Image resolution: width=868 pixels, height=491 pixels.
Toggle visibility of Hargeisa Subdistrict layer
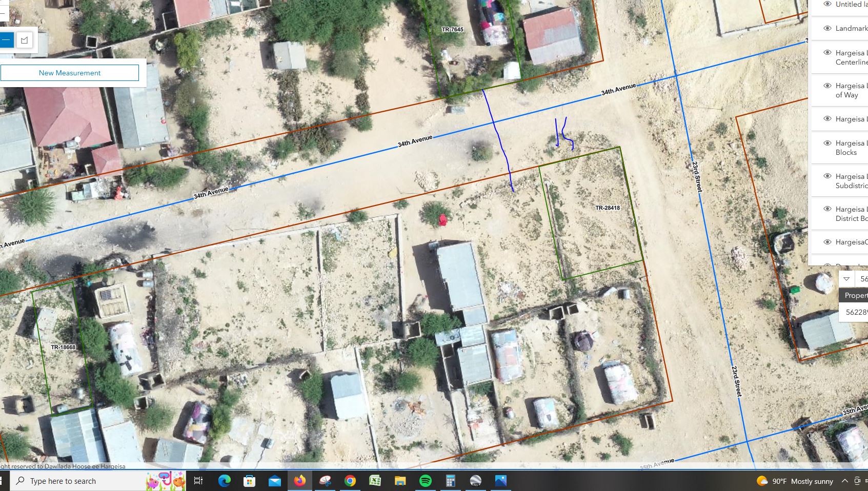[827, 176]
